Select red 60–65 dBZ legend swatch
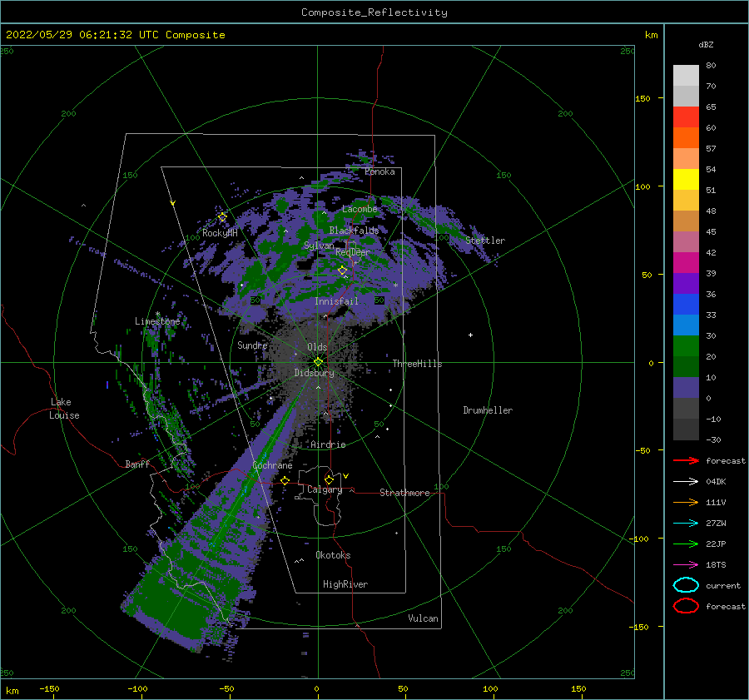Viewport: 749px width, 700px height. coord(686,117)
